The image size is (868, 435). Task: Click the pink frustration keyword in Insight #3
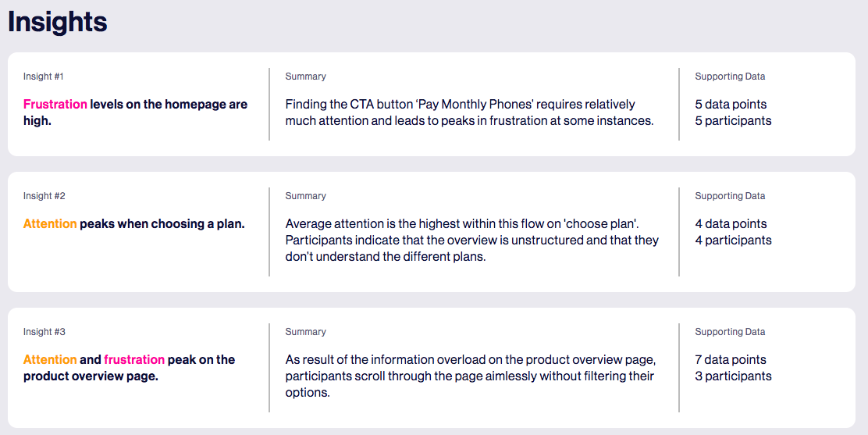click(x=134, y=360)
